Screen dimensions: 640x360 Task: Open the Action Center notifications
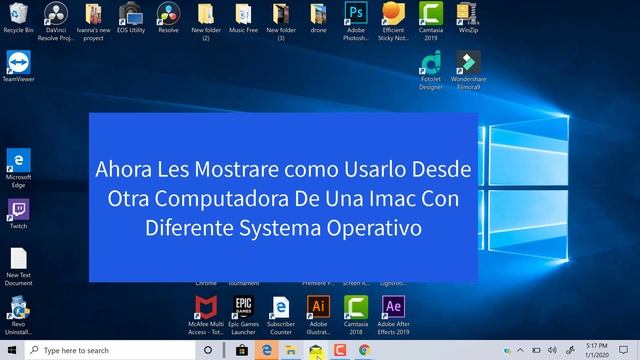coord(623,350)
